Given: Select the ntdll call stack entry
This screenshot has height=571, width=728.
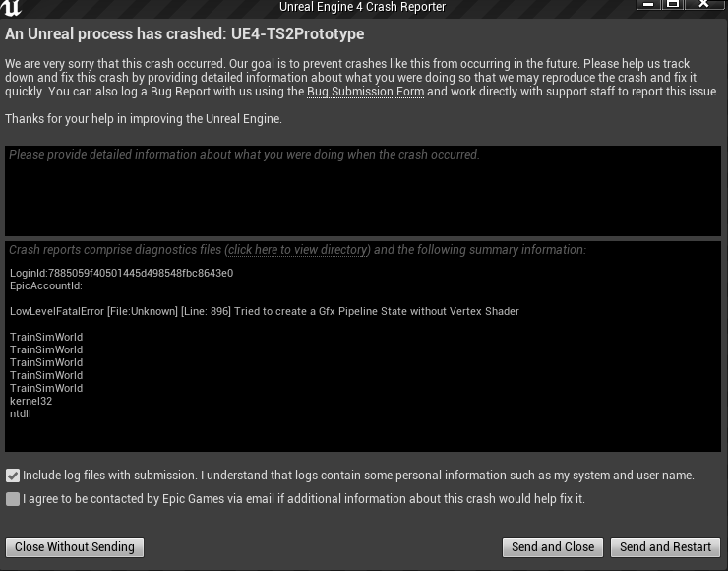Looking at the screenshot, I should (21, 413).
